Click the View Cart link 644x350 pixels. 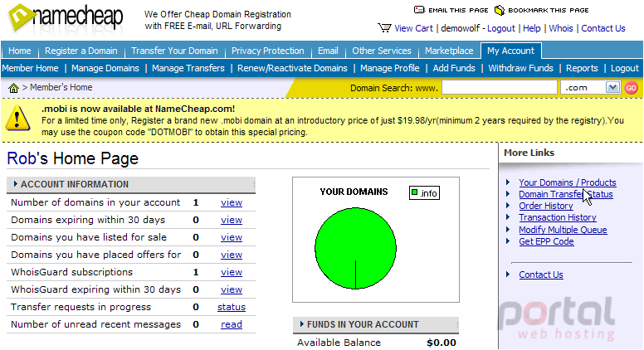click(413, 28)
